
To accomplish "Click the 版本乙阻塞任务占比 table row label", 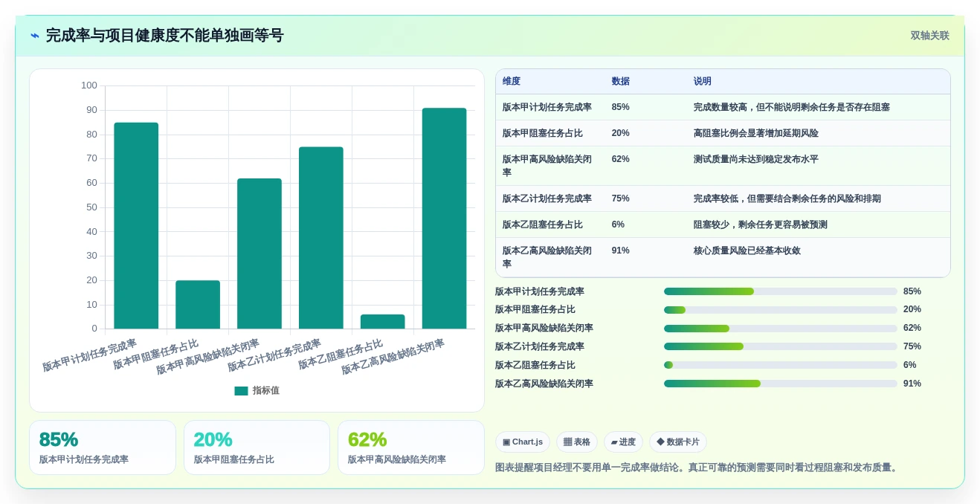I will (x=543, y=224).
